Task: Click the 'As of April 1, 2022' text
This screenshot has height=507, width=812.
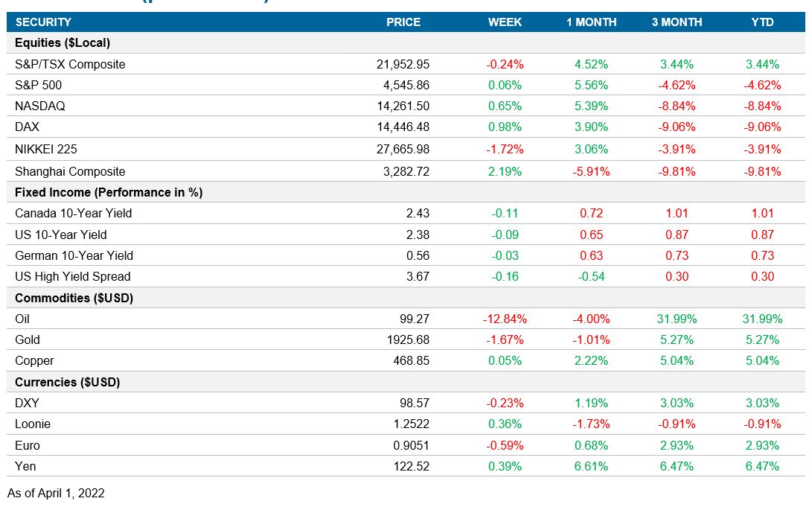Action: (x=57, y=493)
